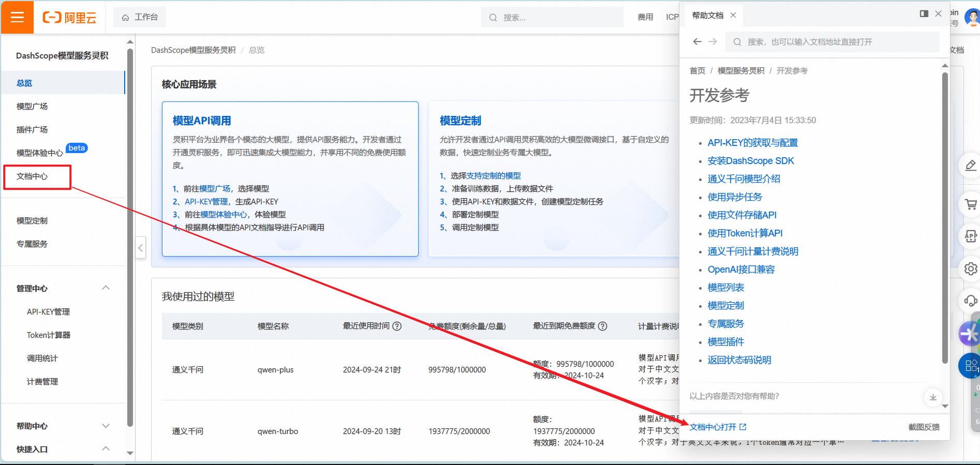Open the 费用 menu
980x465 pixels.
tap(645, 17)
